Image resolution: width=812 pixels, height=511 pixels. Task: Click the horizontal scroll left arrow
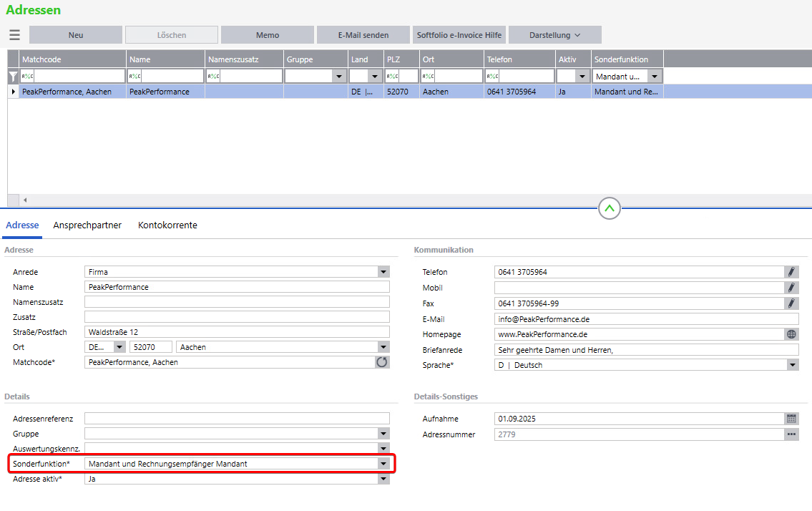[x=25, y=200]
